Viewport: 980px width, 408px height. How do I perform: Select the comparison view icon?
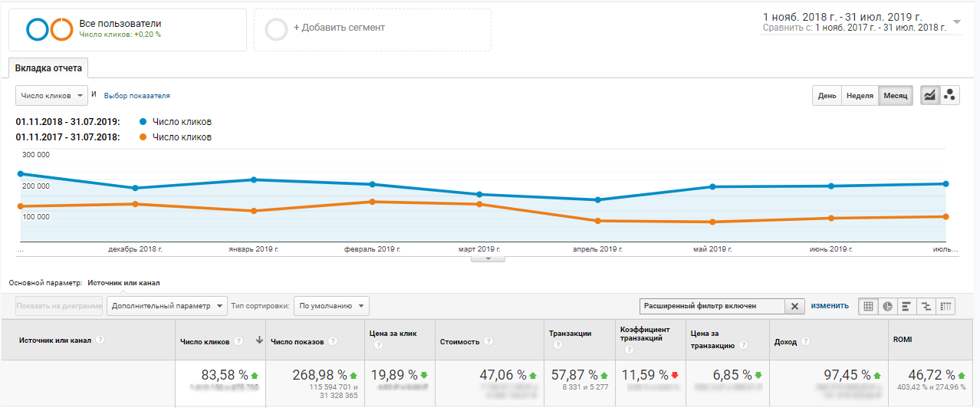[x=926, y=306]
